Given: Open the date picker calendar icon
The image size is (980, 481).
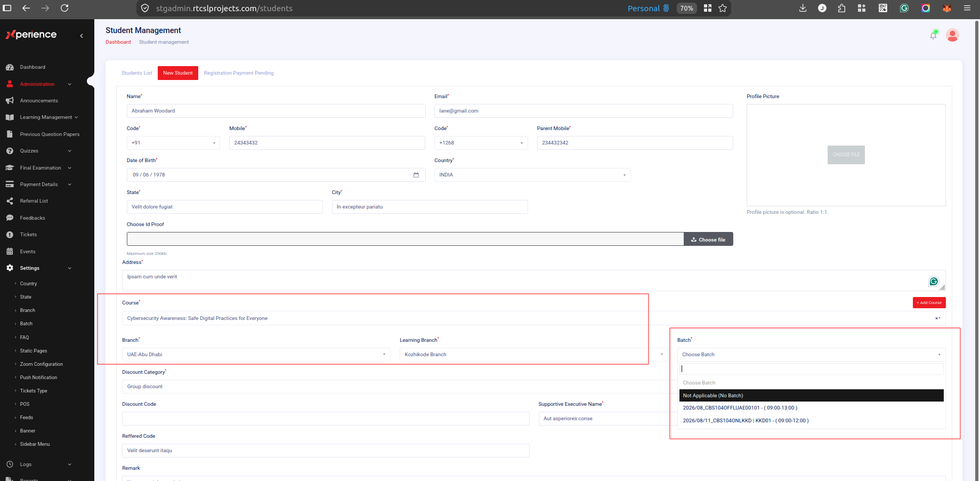Looking at the screenshot, I should pos(416,175).
